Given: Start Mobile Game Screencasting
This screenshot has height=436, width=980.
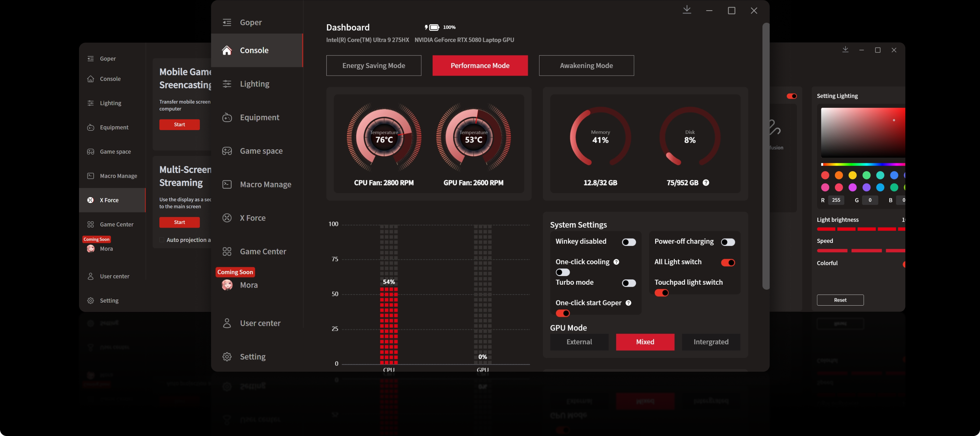Looking at the screenshot, I should pyautogui.click(x=179, y=125).
